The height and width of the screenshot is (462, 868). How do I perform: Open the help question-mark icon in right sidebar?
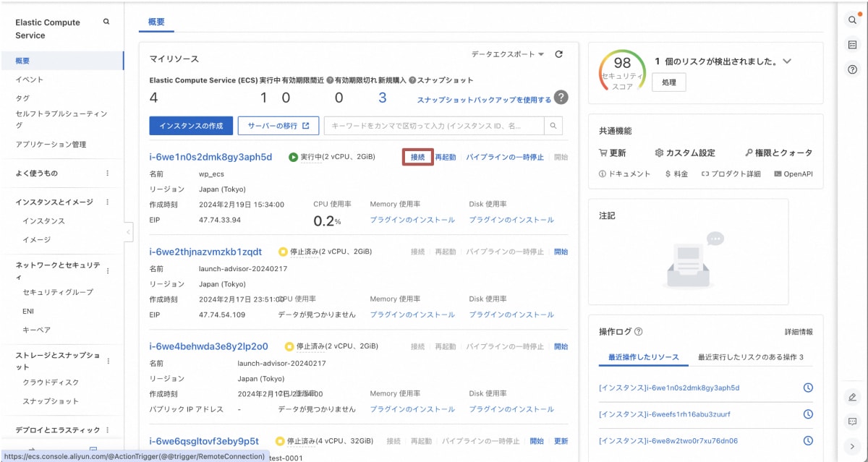pyautogui.click(x=851, y=69)
